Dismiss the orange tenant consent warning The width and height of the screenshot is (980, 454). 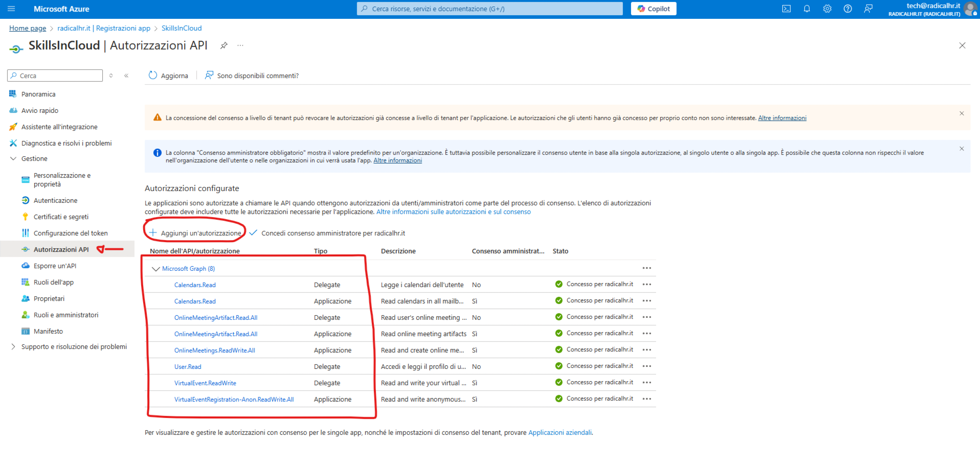click(x=962, y=113)
